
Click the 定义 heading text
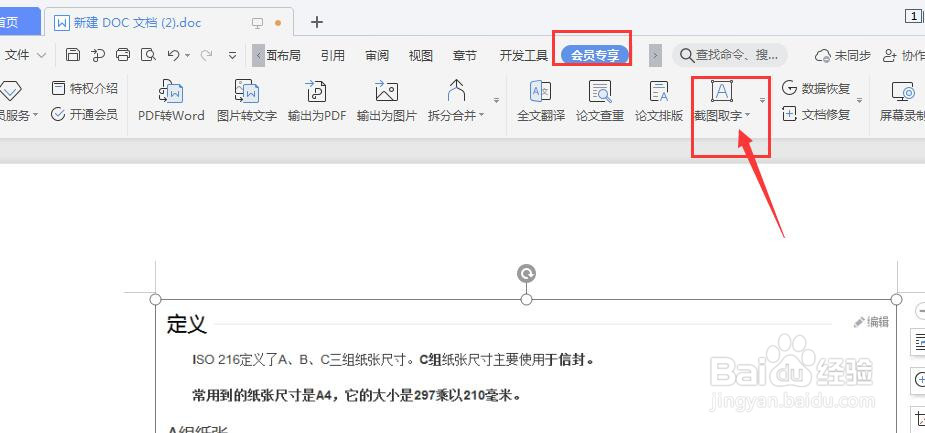point(186,324)
